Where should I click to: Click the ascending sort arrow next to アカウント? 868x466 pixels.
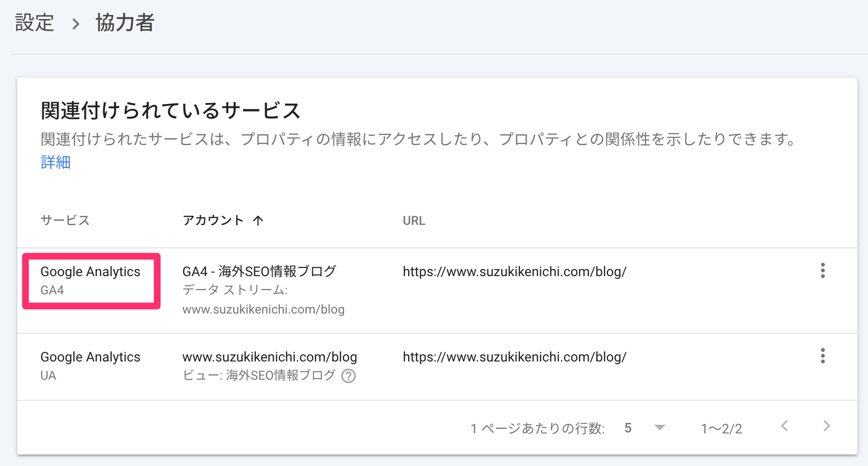pyautogui.click(x=258, y=221)
